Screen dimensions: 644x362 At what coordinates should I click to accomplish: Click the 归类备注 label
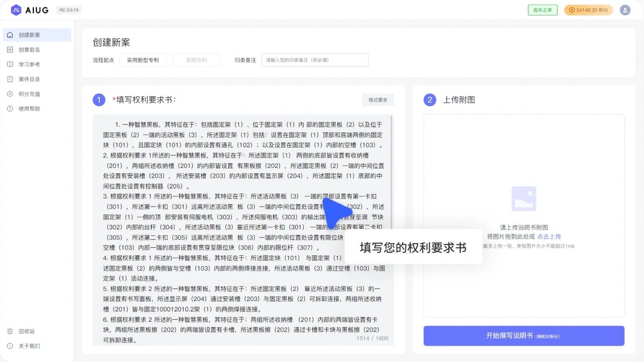[246, 60]
